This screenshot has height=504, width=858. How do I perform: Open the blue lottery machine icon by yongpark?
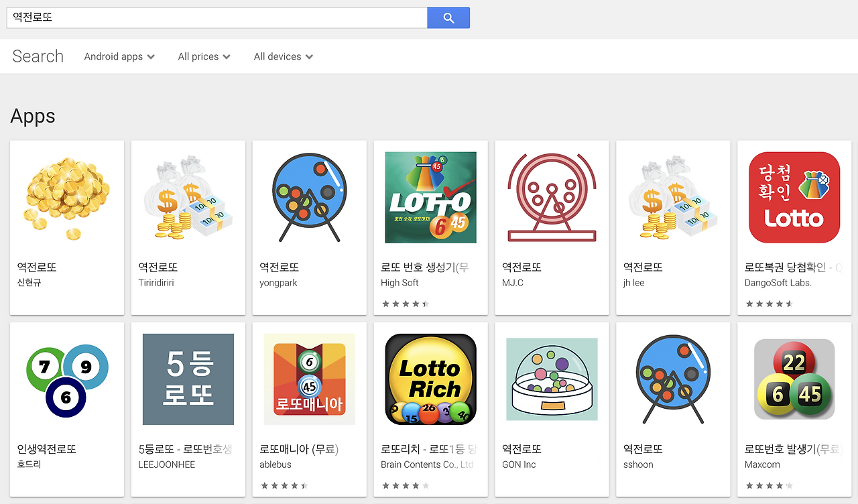310,198
